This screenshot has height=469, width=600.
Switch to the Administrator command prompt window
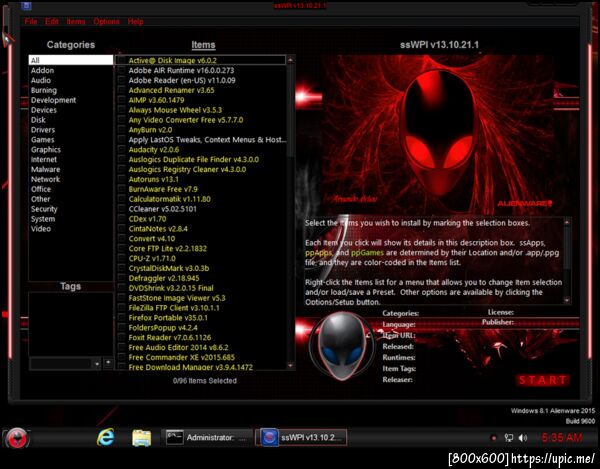pos(207,438)
